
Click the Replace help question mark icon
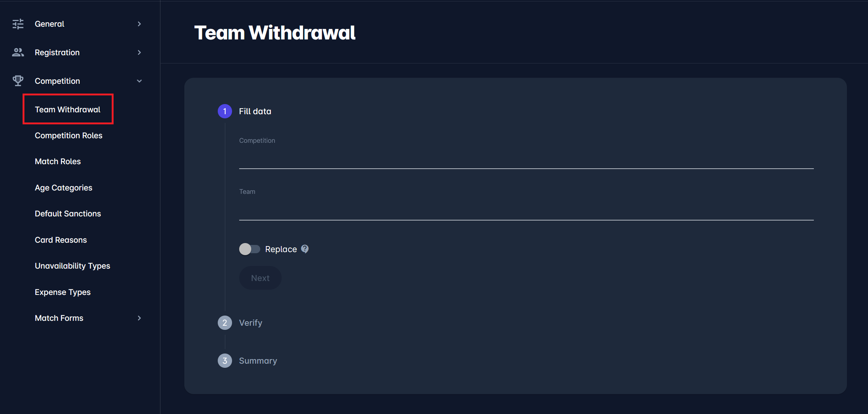pos(305,249)
